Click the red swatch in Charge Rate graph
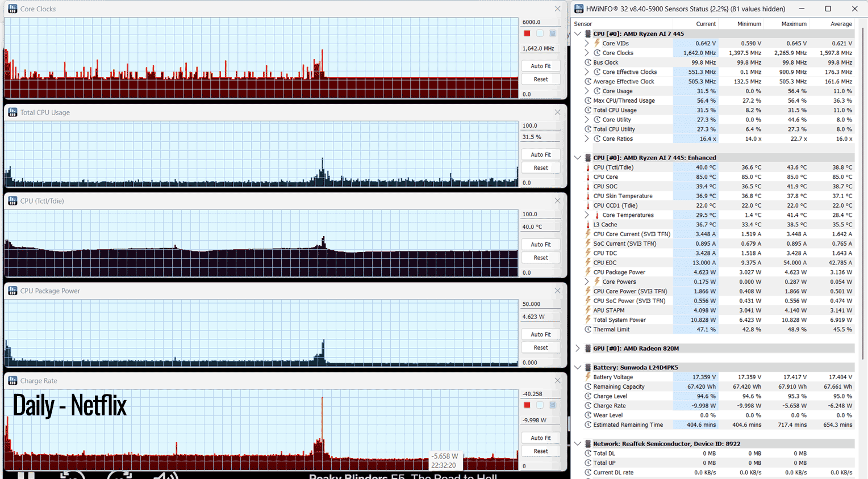 click(x=527, y=405)
